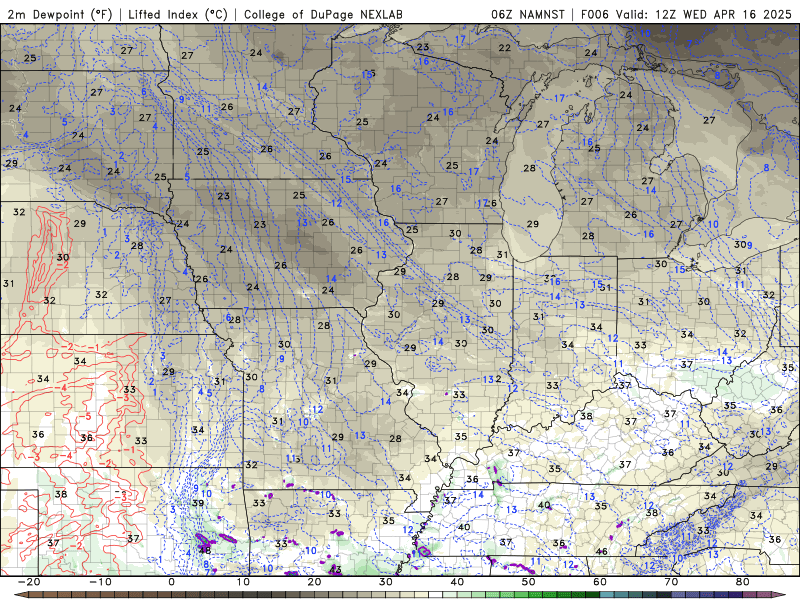800x600 pixels.
Task: Click the "F006" forecast hour text
Action: (595, 14)
